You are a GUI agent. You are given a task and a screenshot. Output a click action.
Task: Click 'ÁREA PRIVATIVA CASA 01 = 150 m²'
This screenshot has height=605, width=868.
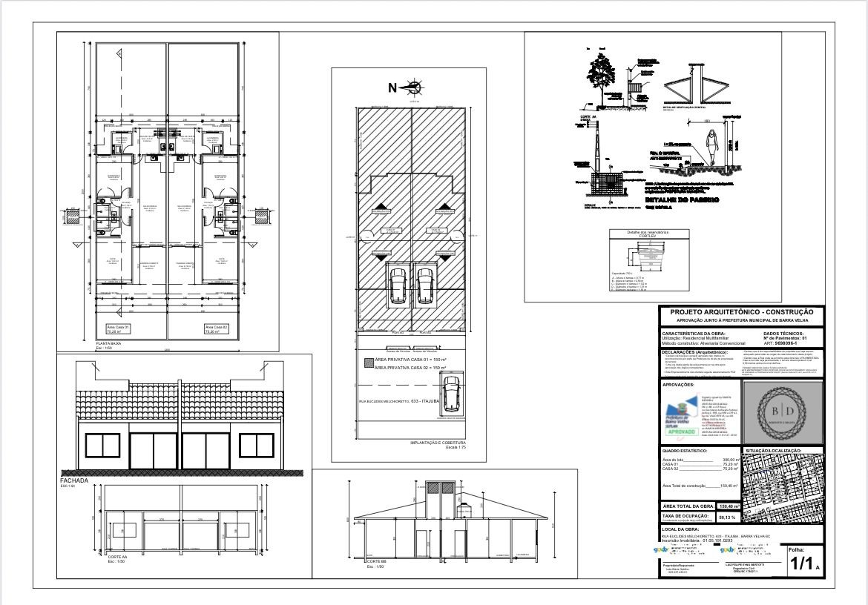(411, 360)
